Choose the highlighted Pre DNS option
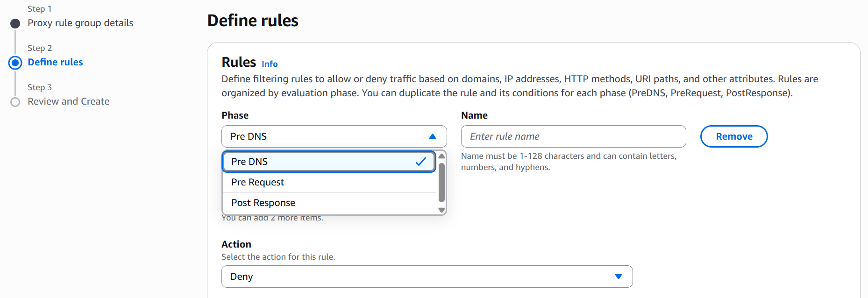The image size is (868, 298). pos(318,162)
